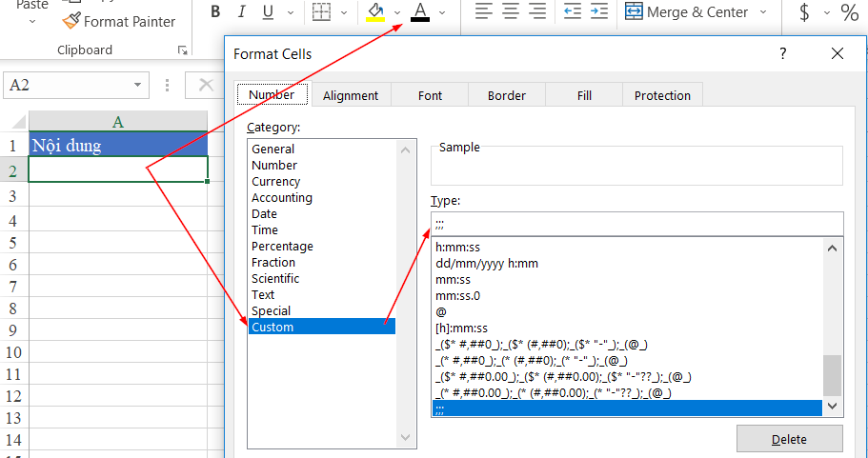Align text right in the ribbon
This screenshot has width=868, height=458.
click(537, 11)
